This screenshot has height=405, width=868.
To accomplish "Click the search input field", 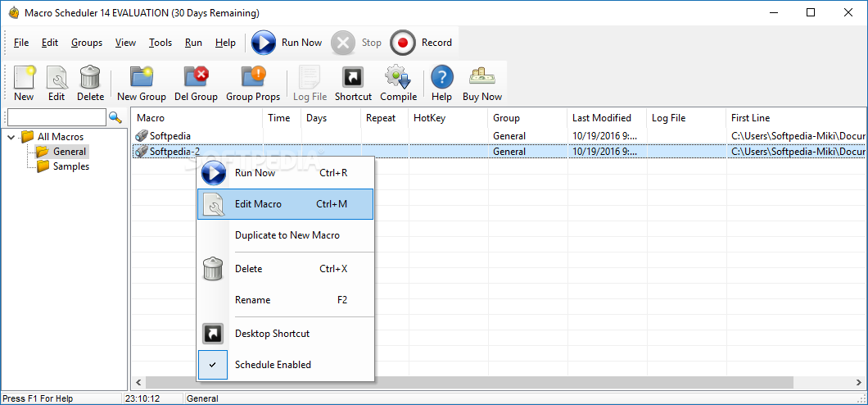I will [x=57, y=117].
